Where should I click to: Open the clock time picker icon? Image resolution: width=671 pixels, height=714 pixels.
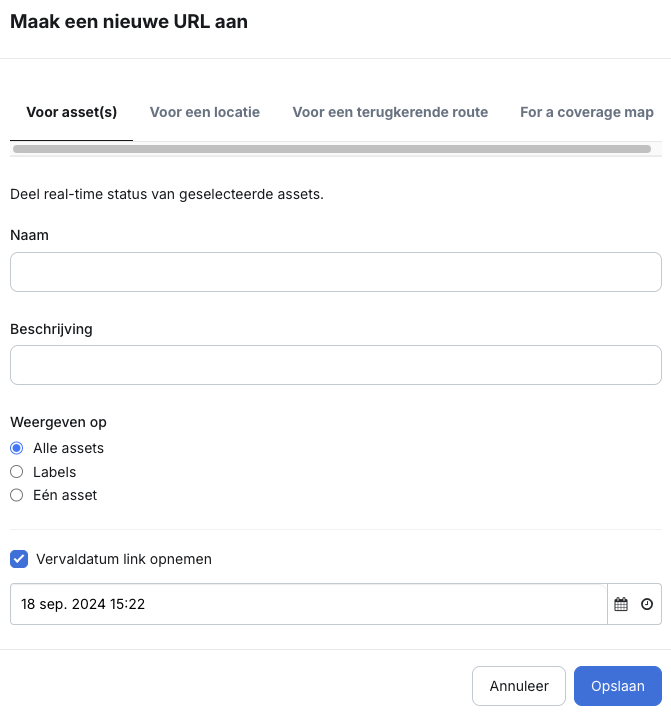[x=647, y=604]
